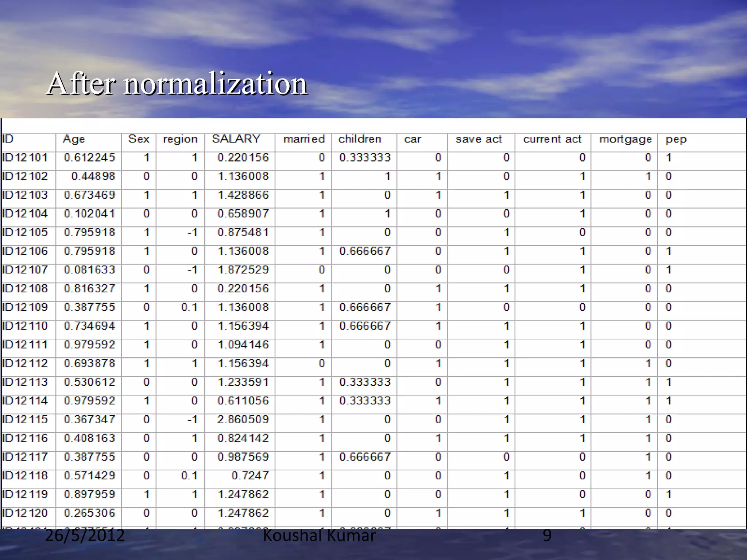
Task: Click SALARY value 0.824142
Action: click(243, 438)
